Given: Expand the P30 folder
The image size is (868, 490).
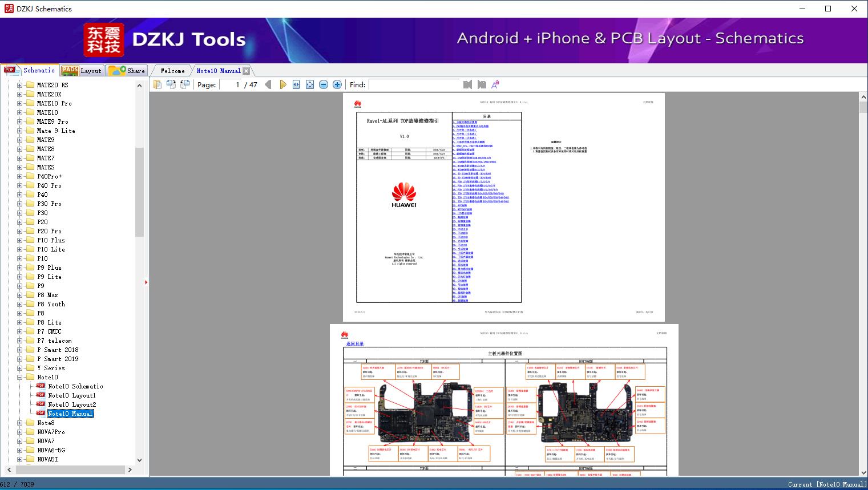Looking at the screenshot, I should pyautogui.click(x=20, y=213).
